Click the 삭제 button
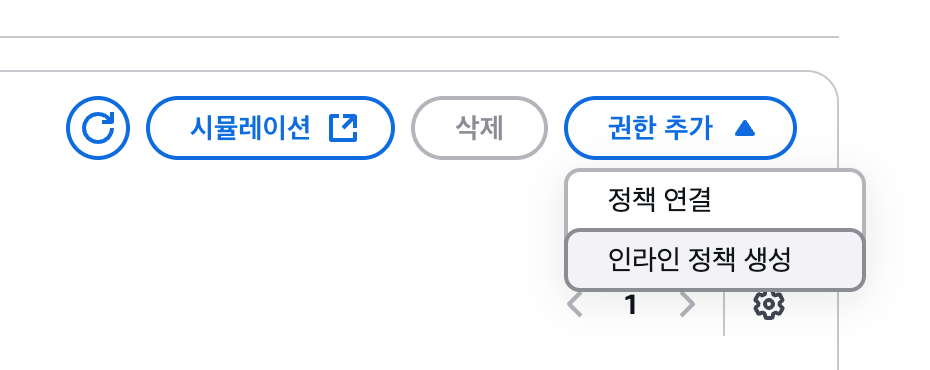930x370 pixels. pyautogui.click(x=479, y=128)
